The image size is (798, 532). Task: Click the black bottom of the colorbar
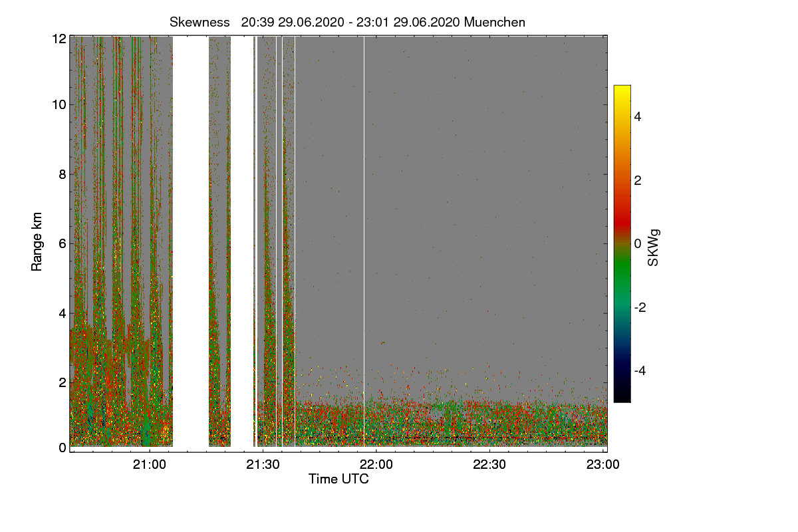pos(622,396)
